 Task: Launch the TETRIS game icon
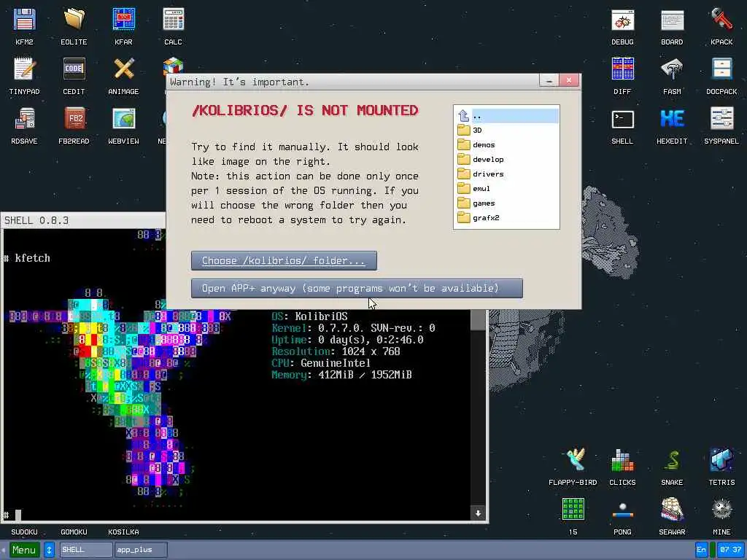(x=721, y=461)
